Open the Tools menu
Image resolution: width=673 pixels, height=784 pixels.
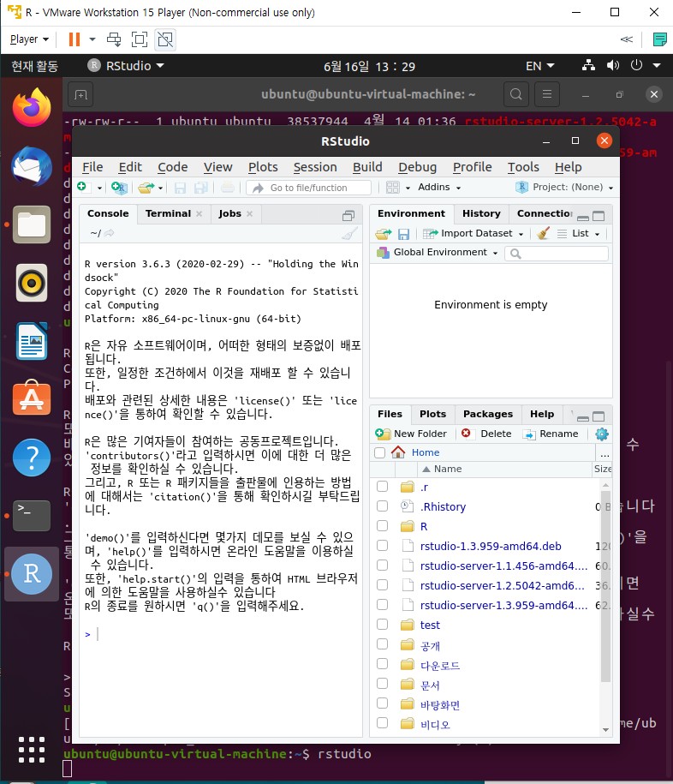point(523,167)
